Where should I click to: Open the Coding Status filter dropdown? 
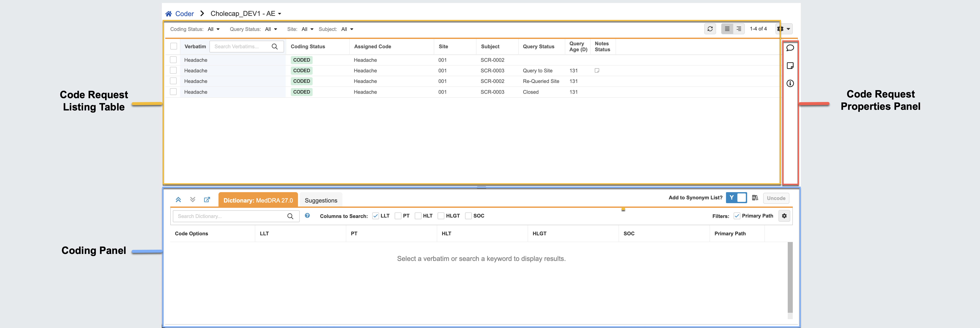[x=213, y=29]
